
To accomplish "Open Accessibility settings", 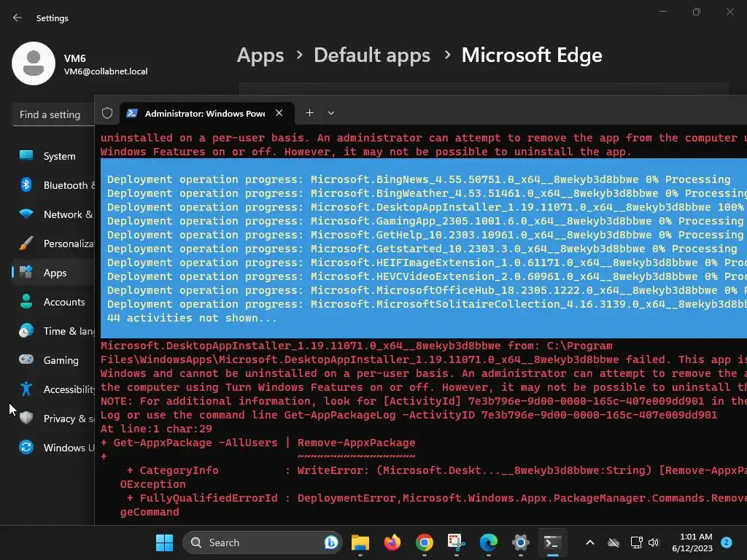I will (53, 389).
